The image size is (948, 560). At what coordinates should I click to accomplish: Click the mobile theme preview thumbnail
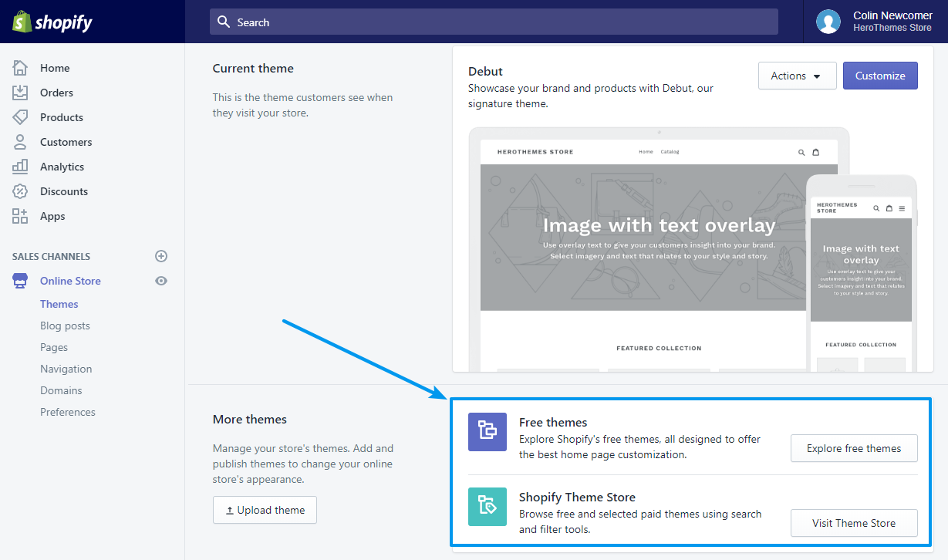pyautogui.click(x=861, y=273)
